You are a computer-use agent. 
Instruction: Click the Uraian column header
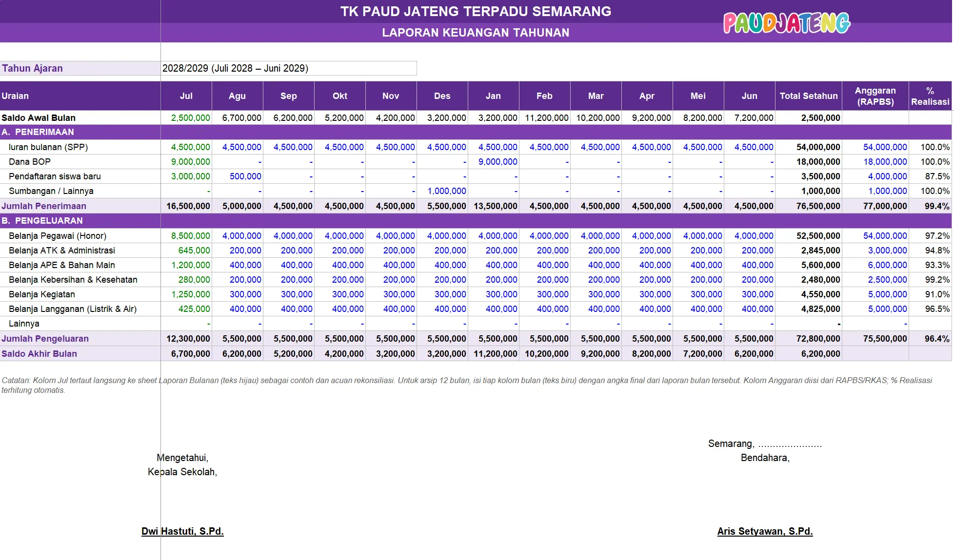pyautogui.click(x=80, y=96)
